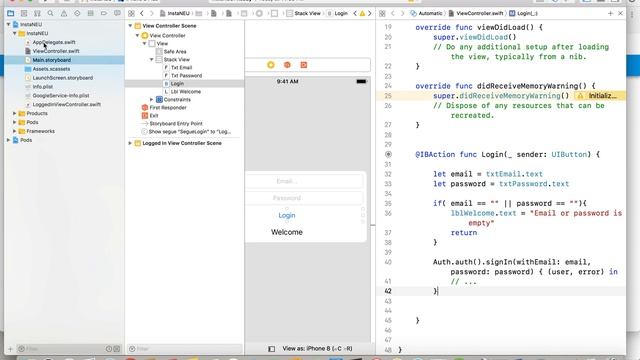
Task: Open AppDelegate.swift in the navigator
Action: [x=54, y=42]
